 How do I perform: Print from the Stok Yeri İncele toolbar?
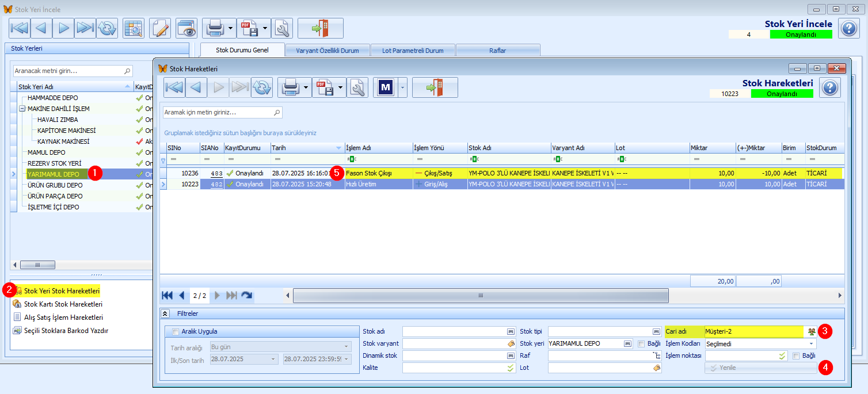coord(215,28)
